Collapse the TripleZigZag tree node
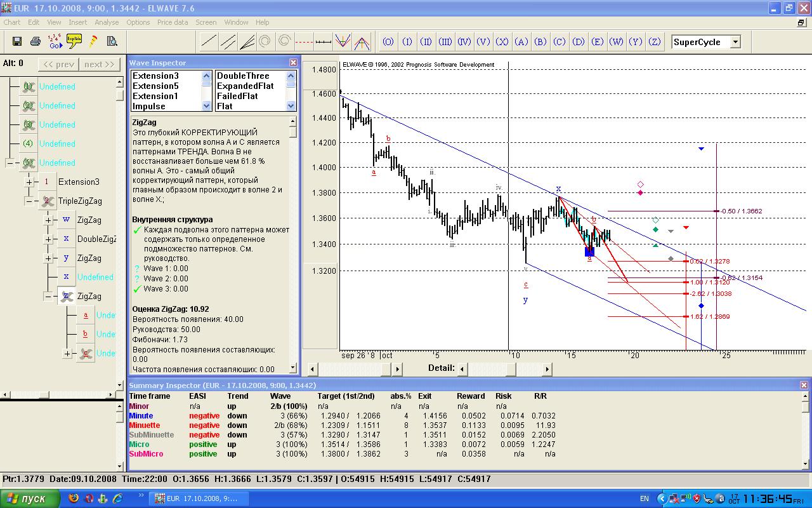812x508 pixels. click(29, 201)
